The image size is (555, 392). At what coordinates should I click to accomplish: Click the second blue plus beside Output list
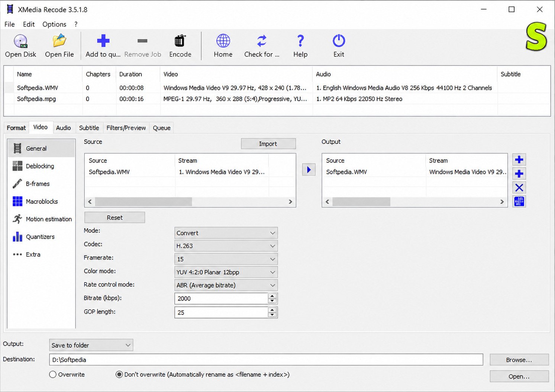pos(519,174)
